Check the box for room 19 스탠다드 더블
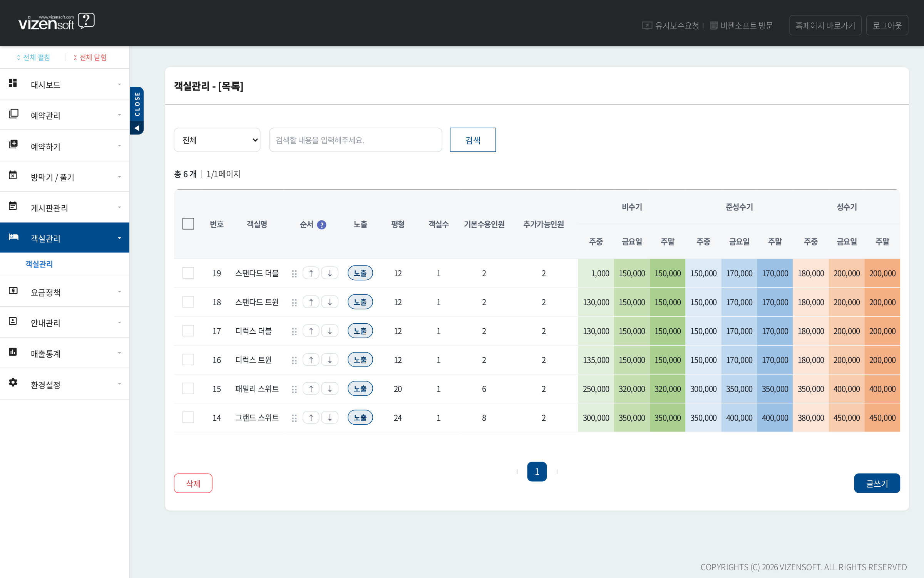 pos(188,273)
